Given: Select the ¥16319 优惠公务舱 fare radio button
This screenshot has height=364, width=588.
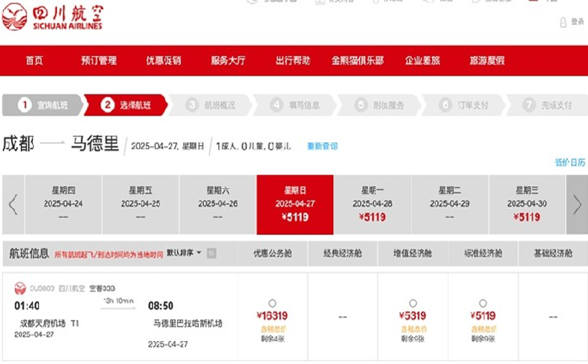Looking at the screenshot, I should [x=272, y=303].
